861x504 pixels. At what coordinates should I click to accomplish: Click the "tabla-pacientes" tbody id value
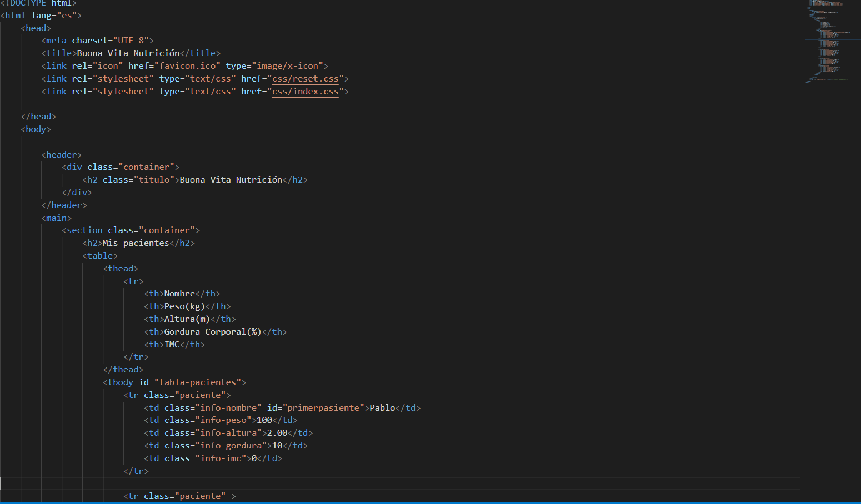pyautogui.click(x=197, y=382)
